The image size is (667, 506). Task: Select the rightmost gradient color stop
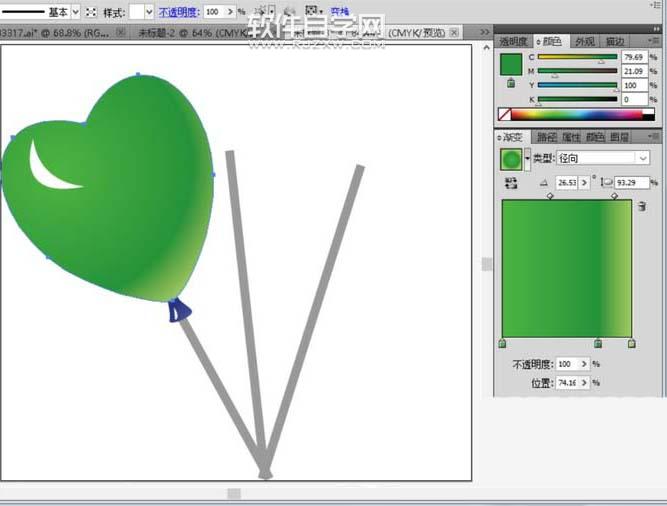pos(632,344)
